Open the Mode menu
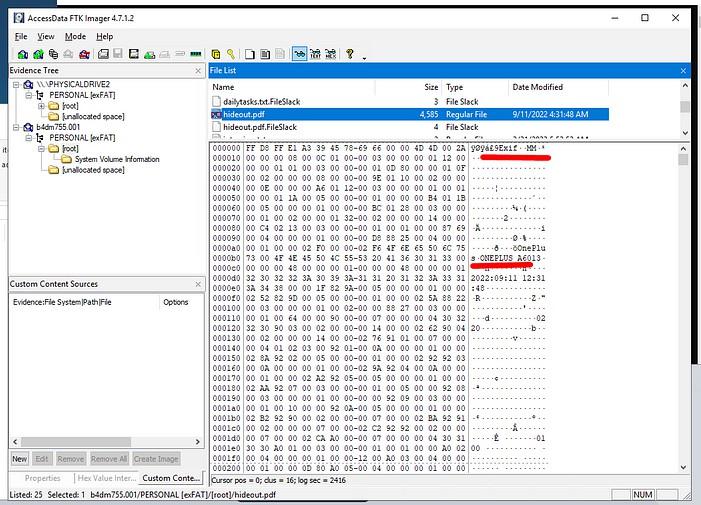Screen dimensions: 701x505 [x=75, y=37]
